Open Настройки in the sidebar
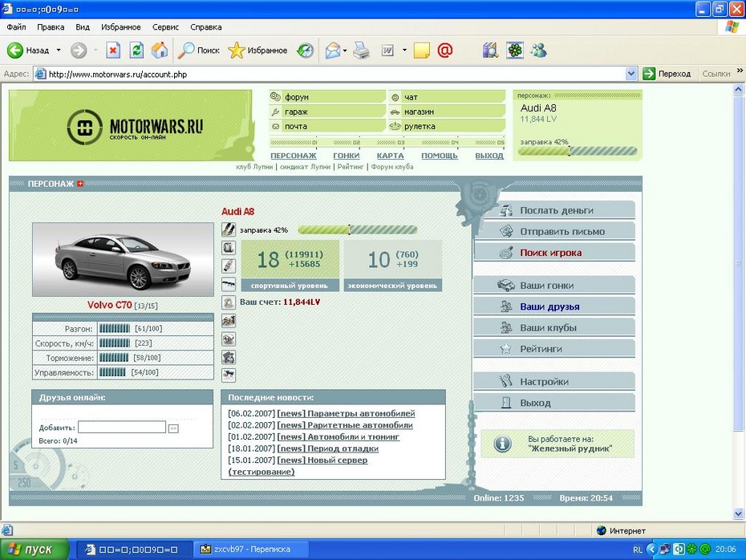The width and height of the screenshot is (746, 560). coord(555,381)
